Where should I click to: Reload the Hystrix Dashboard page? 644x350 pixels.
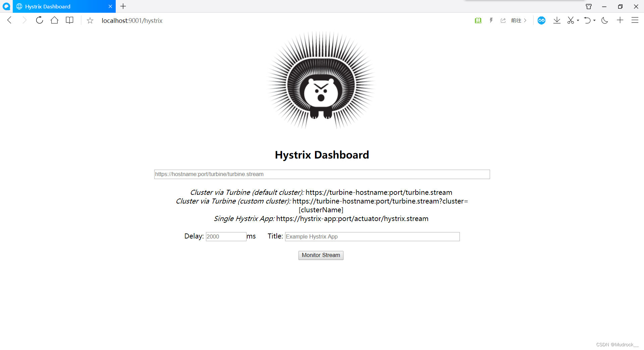coord(39,20)
